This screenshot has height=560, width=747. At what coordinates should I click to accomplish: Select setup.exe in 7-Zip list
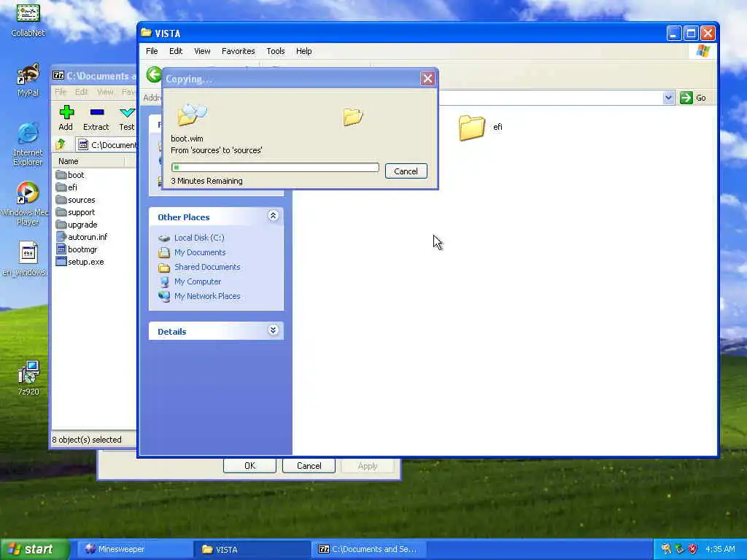click(x=80, y=262)
